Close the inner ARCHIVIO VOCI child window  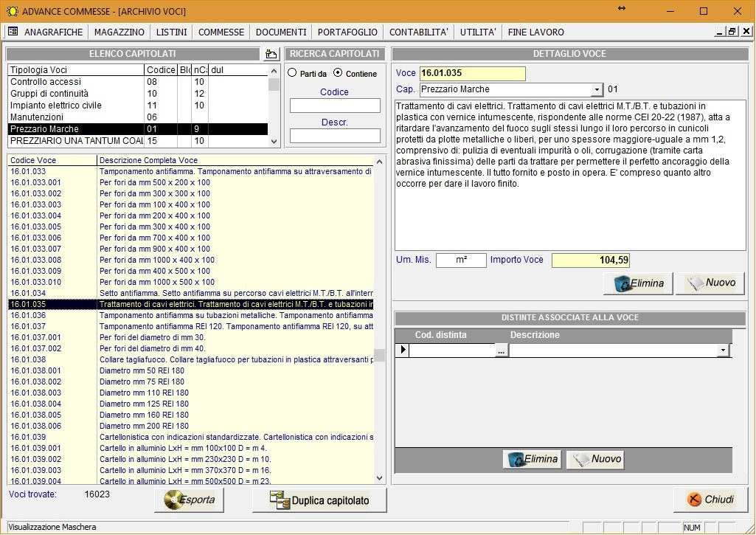pos(746,32)
